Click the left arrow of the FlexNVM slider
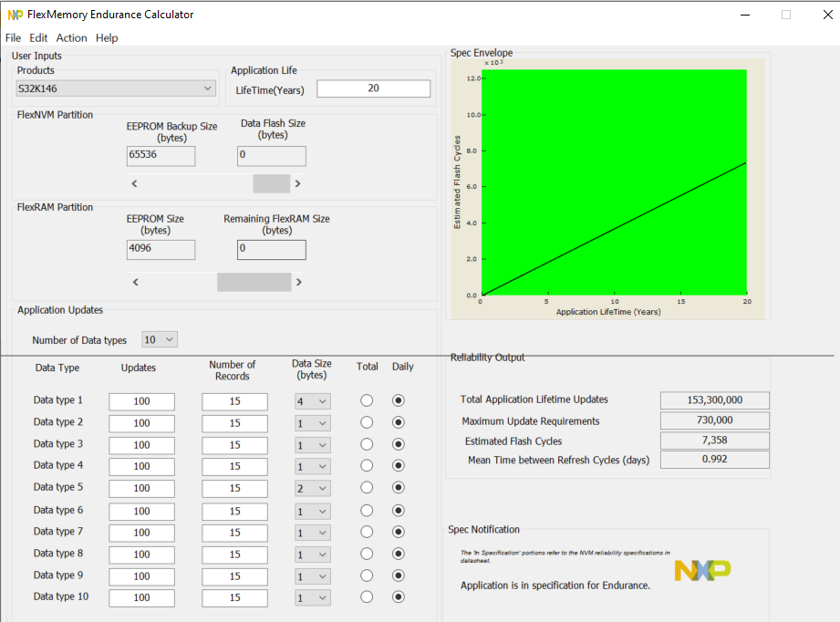This screenshot has height=622, width=840. (134, 183)
